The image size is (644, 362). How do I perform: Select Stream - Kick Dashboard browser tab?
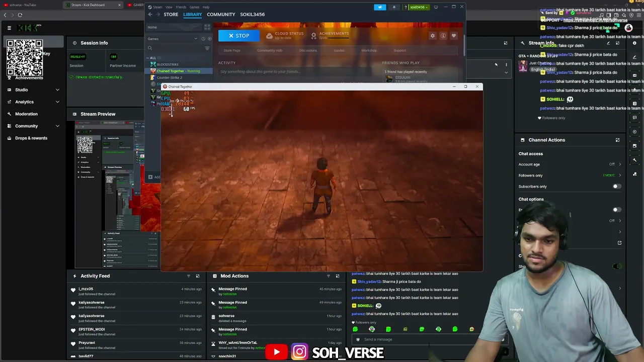pyautogui.click(x=93, y=5)
